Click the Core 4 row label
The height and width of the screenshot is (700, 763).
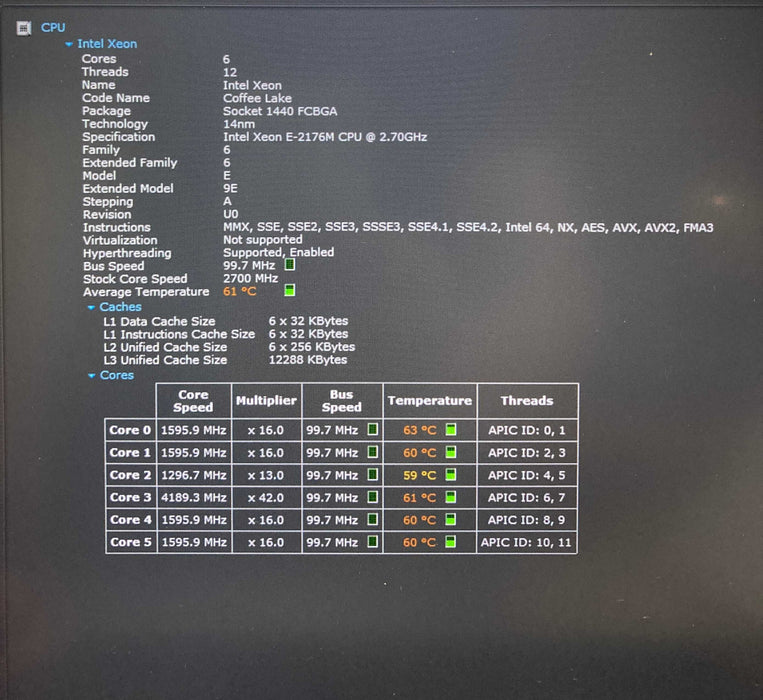(130, 520)
